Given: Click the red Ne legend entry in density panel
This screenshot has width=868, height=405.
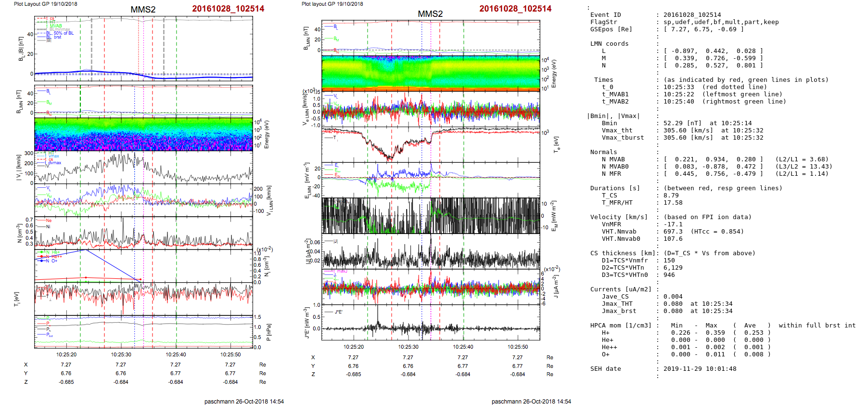Looking at the screenshot, I should click(48, 221).
